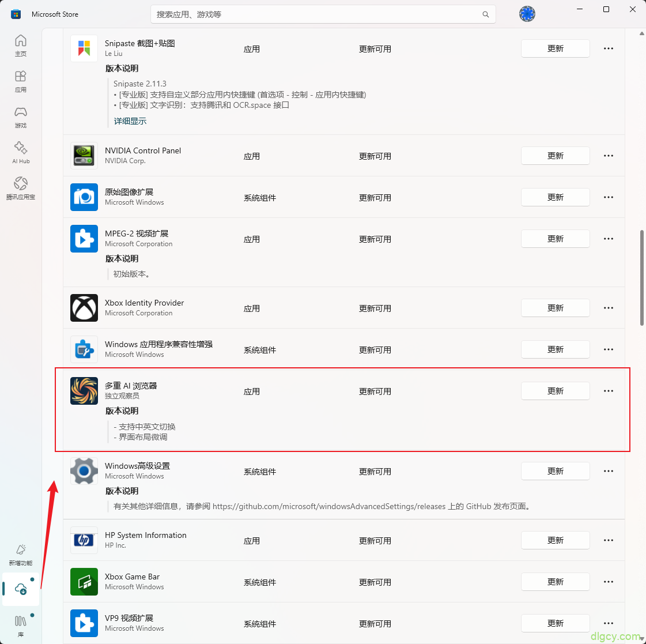The width and height of the screenshot is (646, 644).
Task: Open more options for 多重 AI 浏览器
Action: (608, 391)
